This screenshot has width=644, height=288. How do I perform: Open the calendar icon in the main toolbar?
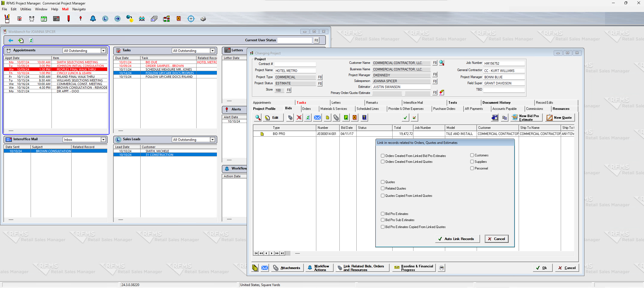coord(44,19)
